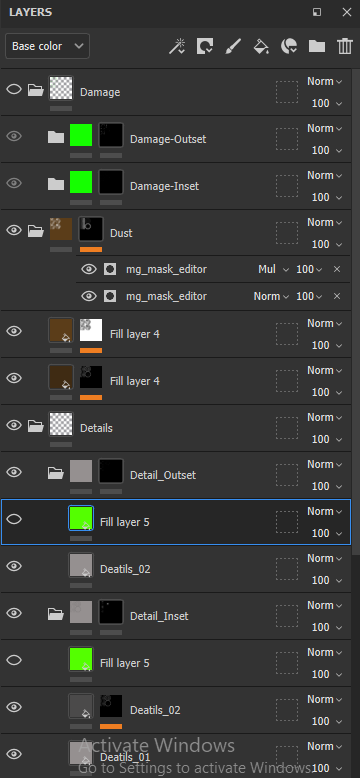The height and width of the screenshot is (778, 360).
Task: Hide the Dust folder layer
Action: click(x=14, y=230)
